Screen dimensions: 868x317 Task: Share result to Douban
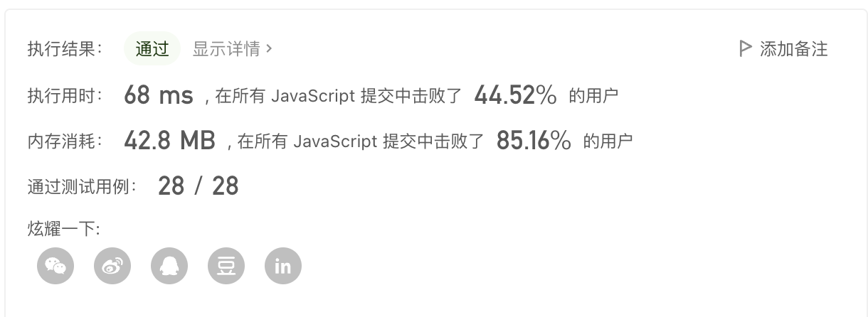(x=226, y=266)
